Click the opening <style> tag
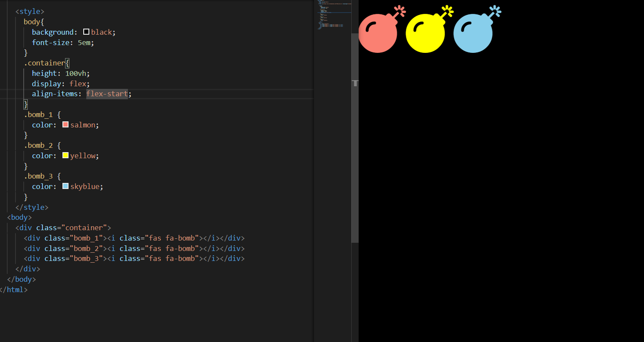644x342 pixels. tap(30, 11)
